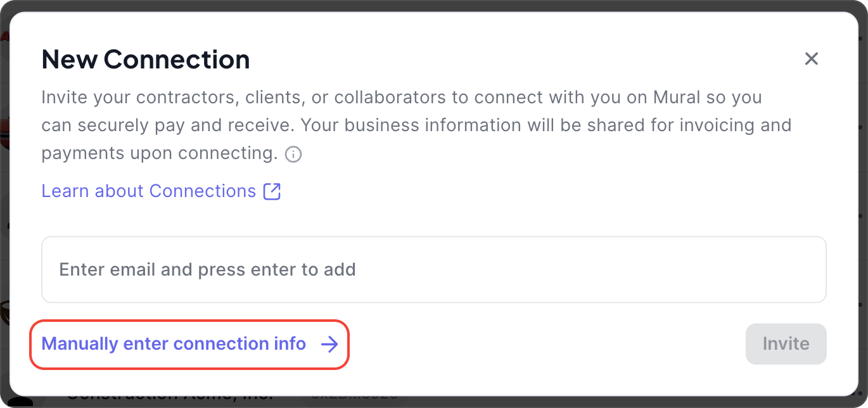Open the Learn about Connections link
Image resolution: width=868 pixels, height=408 pixels.
point(148,191)
